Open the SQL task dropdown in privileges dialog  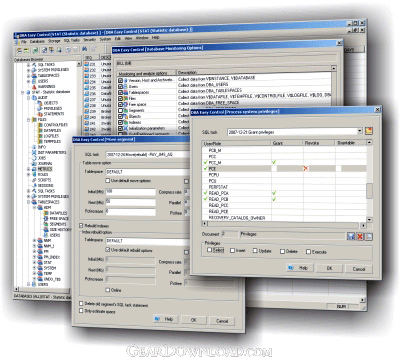click(360, 131)
